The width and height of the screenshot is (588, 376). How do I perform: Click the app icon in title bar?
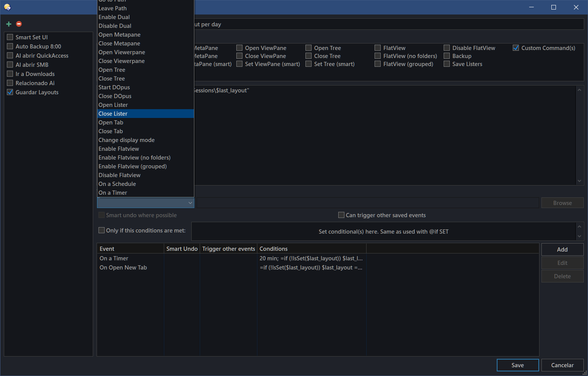(7, 7)
